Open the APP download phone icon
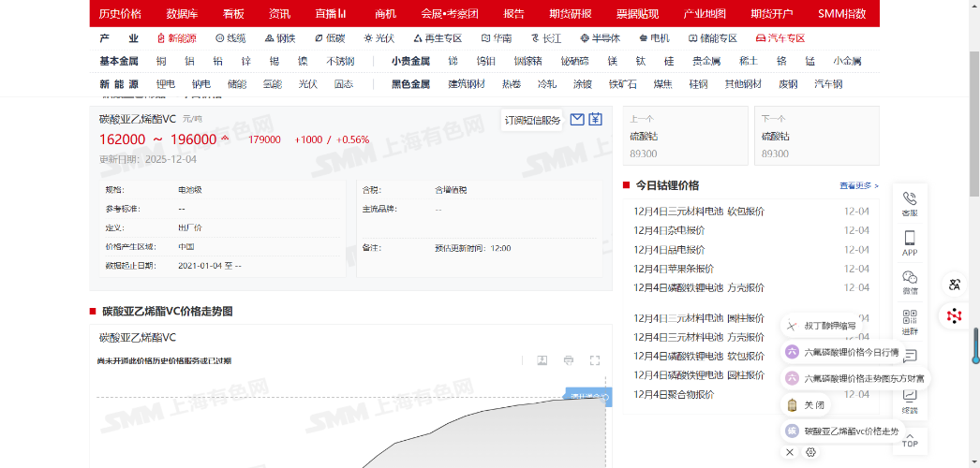The image size is (980, 468). (x=910, y=243)
